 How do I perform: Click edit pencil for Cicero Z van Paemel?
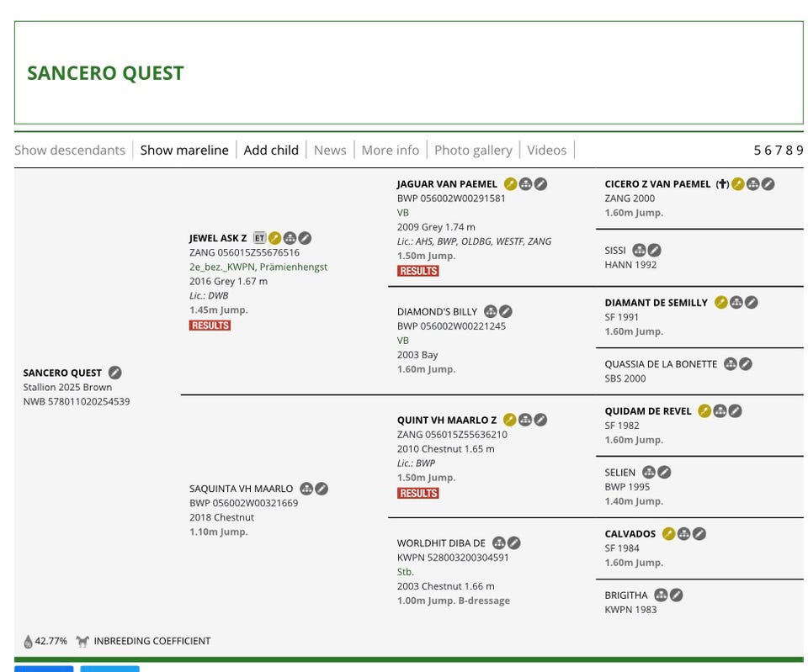click(x=768, y=184)
